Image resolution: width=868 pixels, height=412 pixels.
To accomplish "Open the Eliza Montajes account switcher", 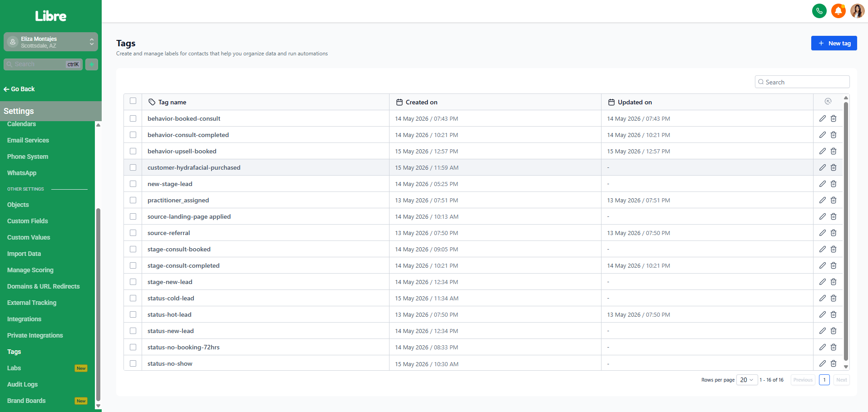I will click(51, 42).
